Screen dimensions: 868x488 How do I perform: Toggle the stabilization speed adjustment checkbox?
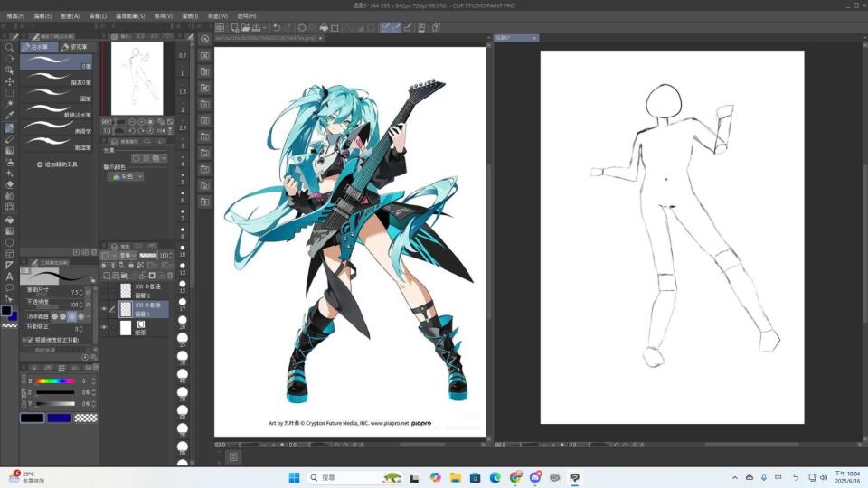point(30,340)
